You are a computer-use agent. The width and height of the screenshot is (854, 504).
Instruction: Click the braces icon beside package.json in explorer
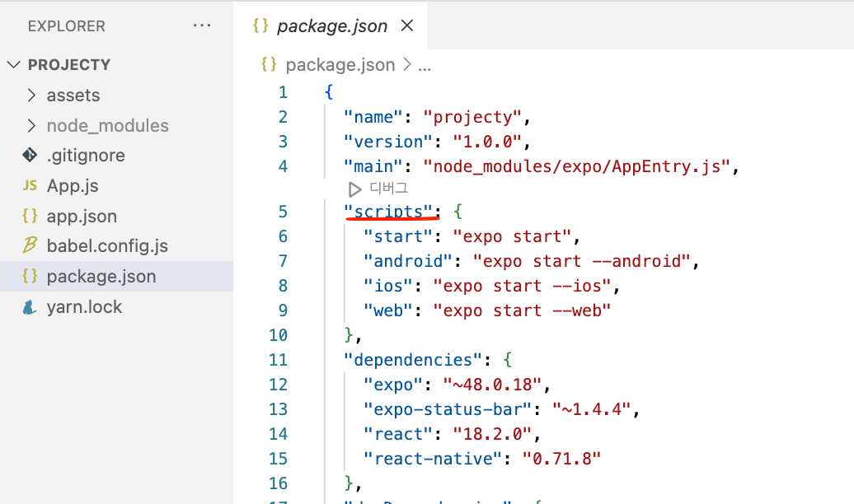pyautogui.click(x=30, y=276)
